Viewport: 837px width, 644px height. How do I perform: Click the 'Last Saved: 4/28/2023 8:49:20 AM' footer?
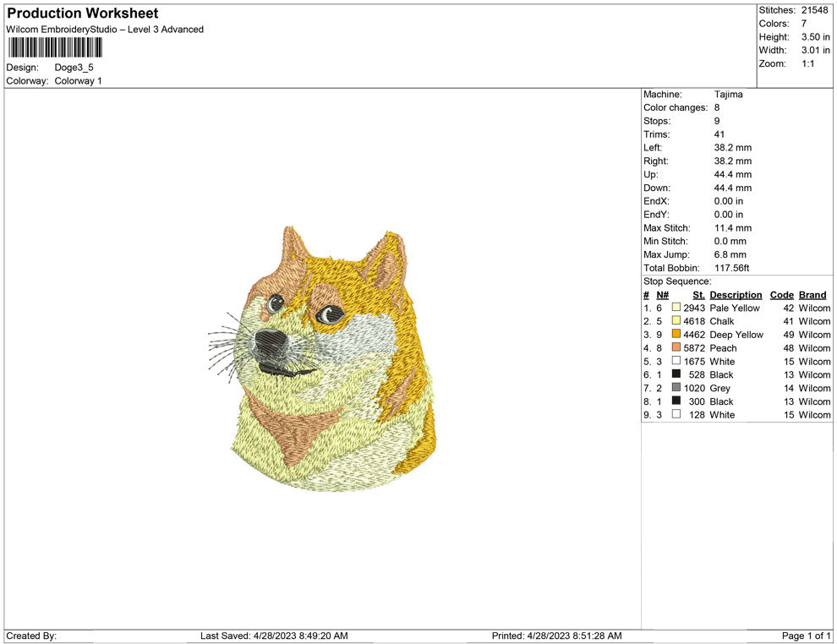coord(275,636)
